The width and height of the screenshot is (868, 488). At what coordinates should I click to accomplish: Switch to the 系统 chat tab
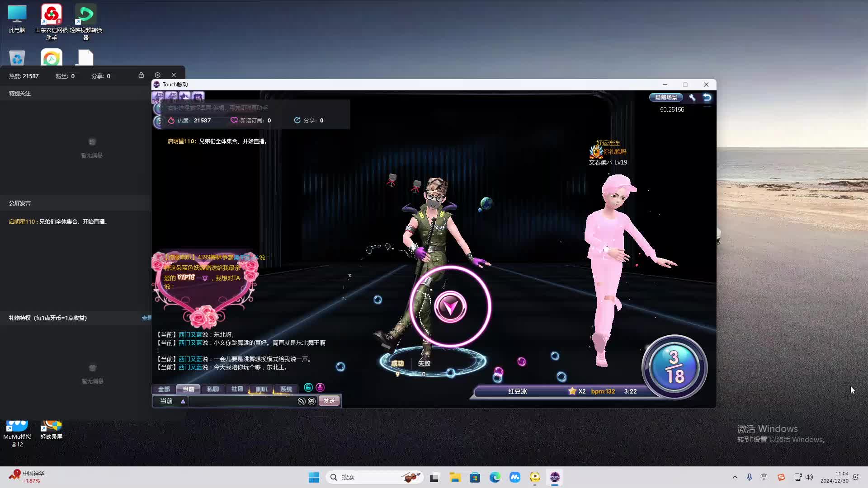(286, 389)
